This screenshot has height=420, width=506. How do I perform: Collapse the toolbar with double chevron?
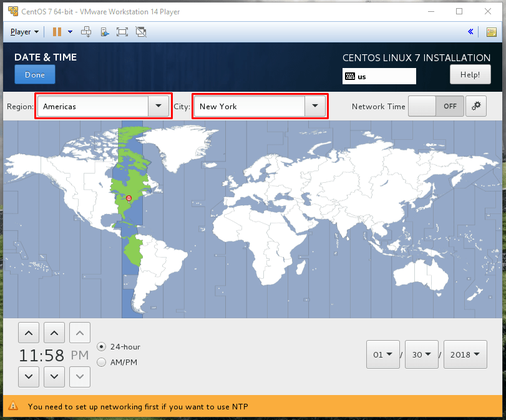coord(470,32)
